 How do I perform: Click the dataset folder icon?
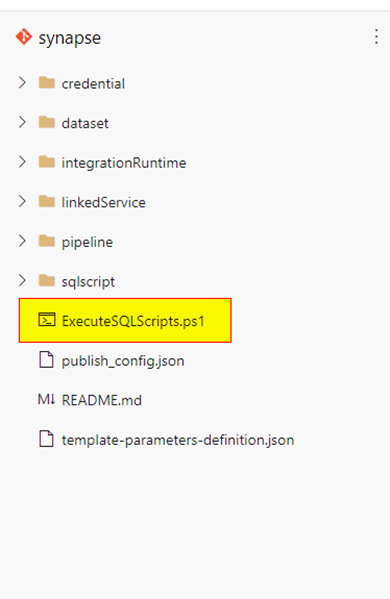tap(47, 122)
